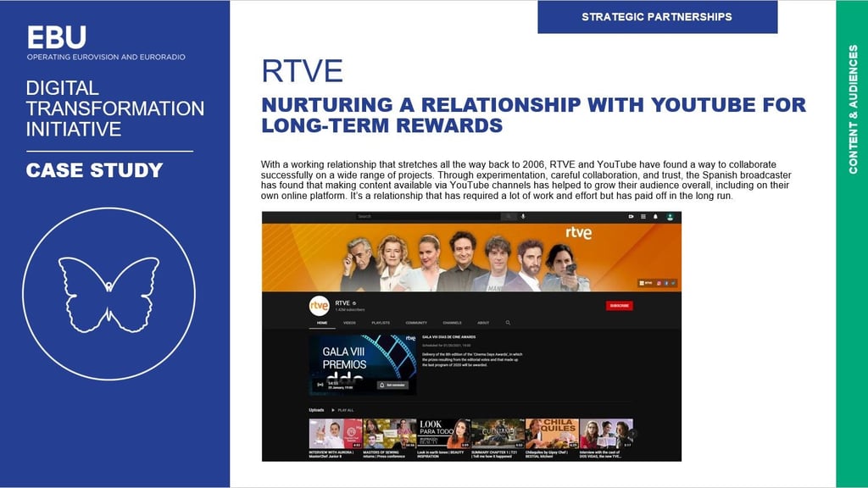The height and width of the screenshot is (488, 868).
Task: Click the Gala video description paragraph
Action: (472, 359)
